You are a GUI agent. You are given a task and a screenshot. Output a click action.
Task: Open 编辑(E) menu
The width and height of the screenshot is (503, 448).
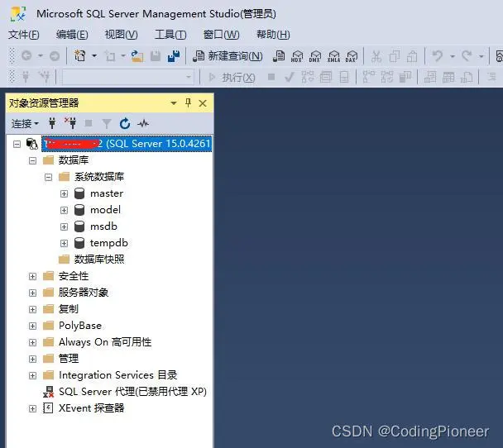(x=72, y=34)
